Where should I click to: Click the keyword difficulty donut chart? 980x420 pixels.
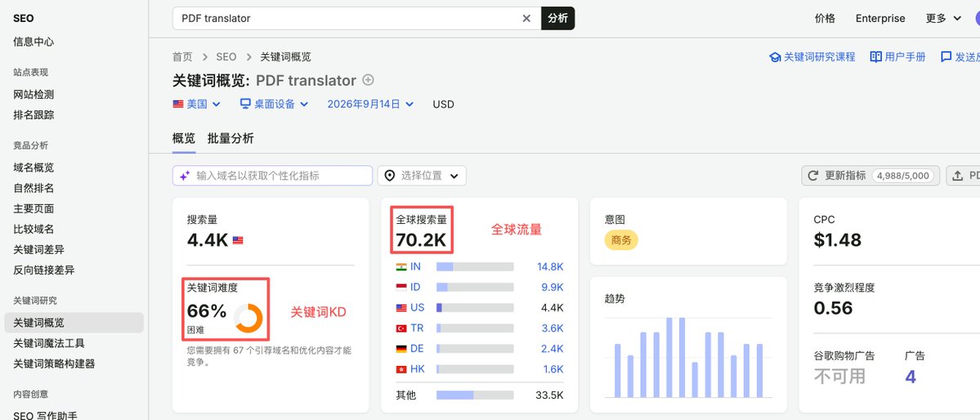tap(248, 318)
